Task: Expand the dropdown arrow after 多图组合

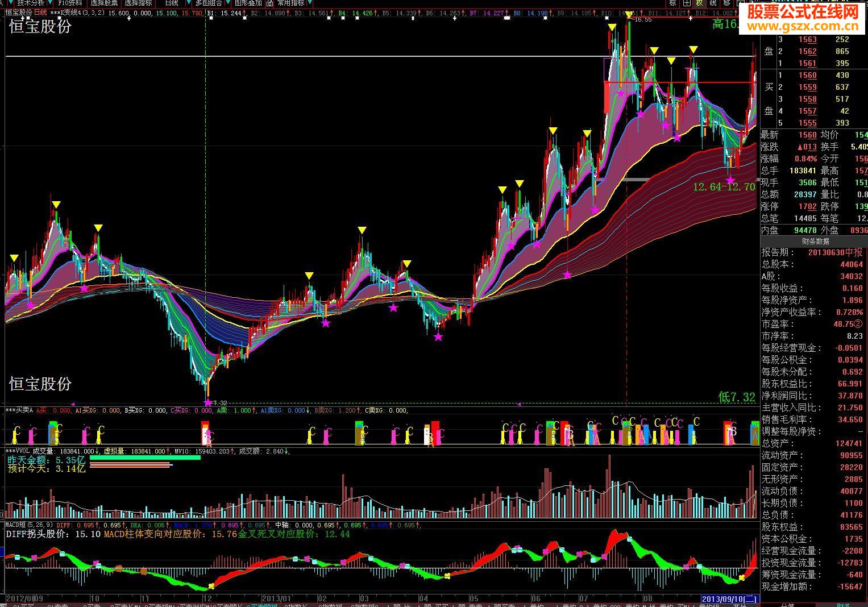Action: 228,3
